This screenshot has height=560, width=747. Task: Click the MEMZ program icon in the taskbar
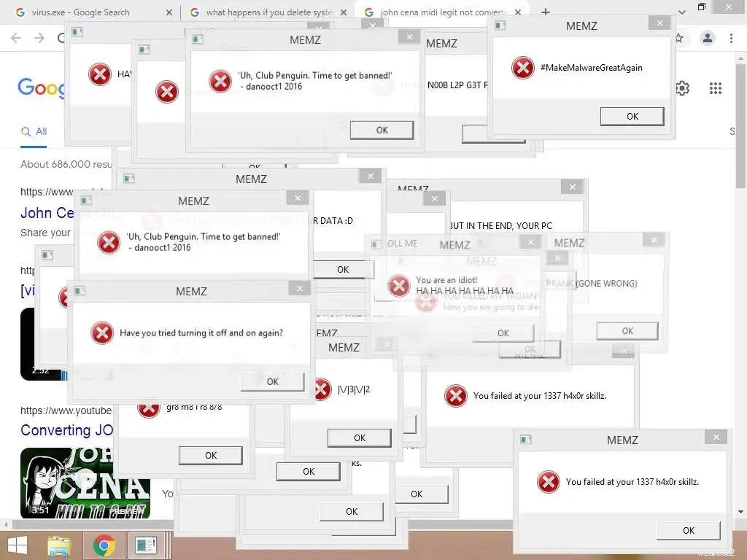click(x=146, y=545)
